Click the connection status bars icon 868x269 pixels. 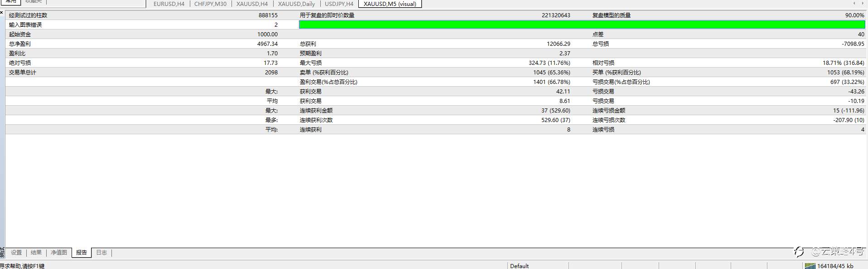(x=810, y=266)
